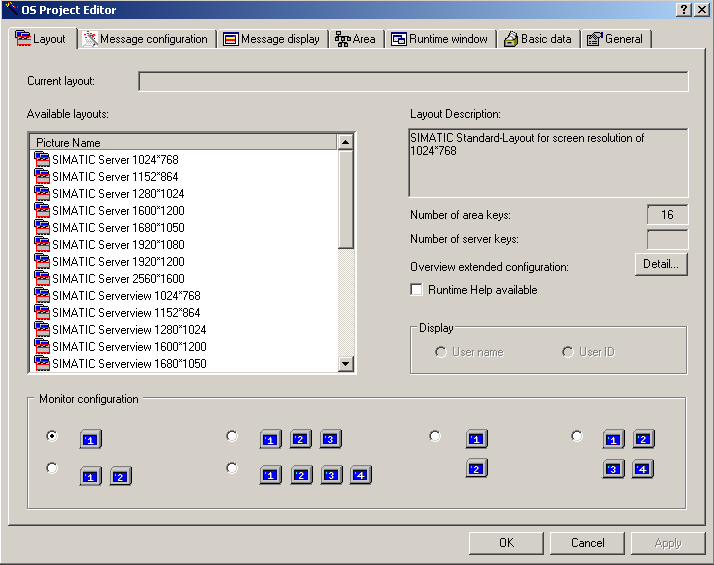
Task: Select the three-monitor horizontal radio button
Action: click(x=232, y=436)
